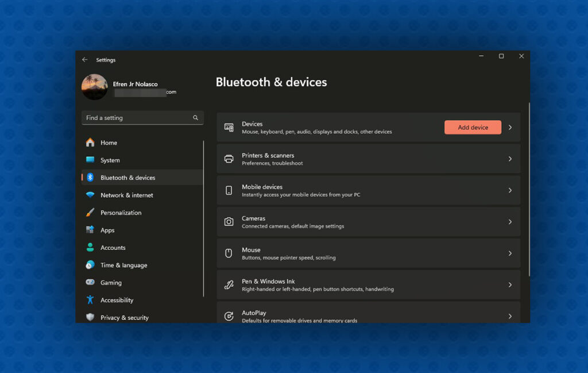Select the Pen & Windows Ink pen icon
588x373 pixels.
pyautogui.click(x=229, y=284)
